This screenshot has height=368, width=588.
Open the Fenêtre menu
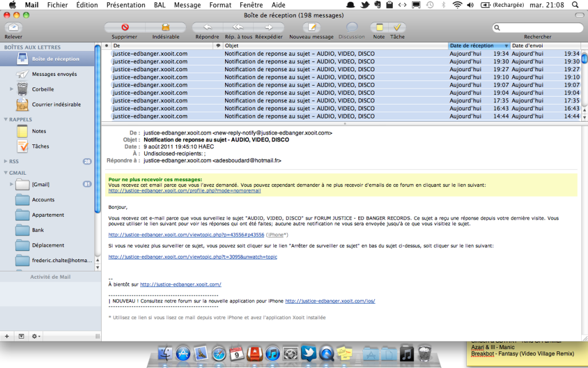pos(252,5)
